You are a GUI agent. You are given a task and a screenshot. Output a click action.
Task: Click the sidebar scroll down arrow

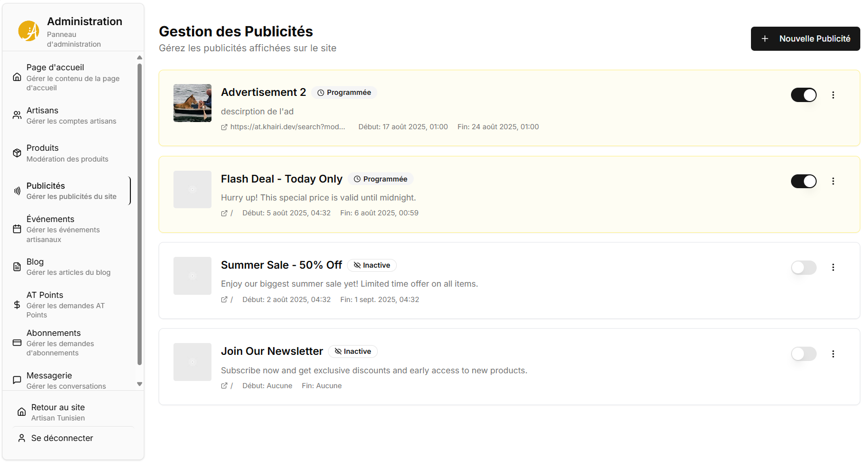coord(140,384)
